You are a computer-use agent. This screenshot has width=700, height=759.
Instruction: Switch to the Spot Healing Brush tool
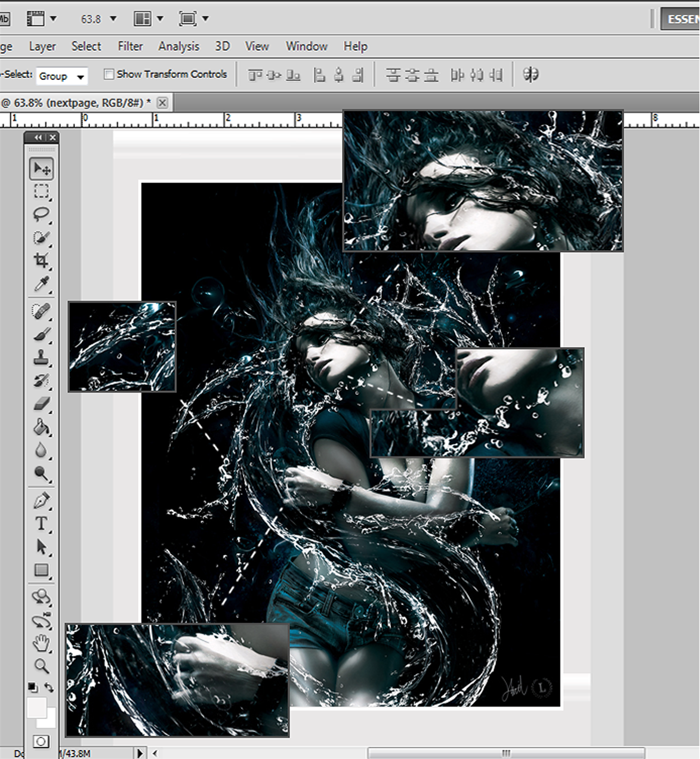[x=41, y=311]
